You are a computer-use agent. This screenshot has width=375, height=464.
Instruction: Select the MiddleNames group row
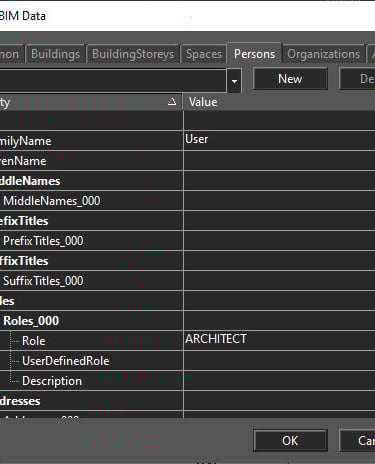[91, 181]
